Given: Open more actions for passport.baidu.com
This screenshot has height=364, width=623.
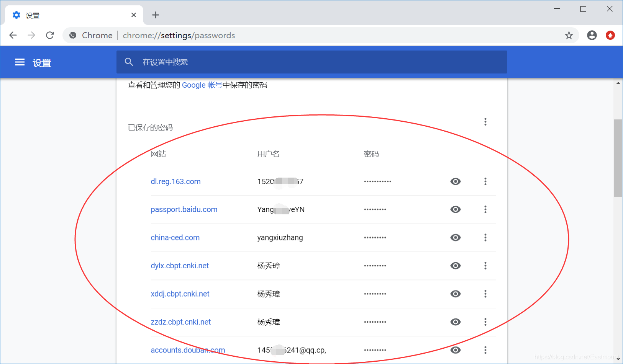Looking at the screenshot, I should [x=485, y=209].
